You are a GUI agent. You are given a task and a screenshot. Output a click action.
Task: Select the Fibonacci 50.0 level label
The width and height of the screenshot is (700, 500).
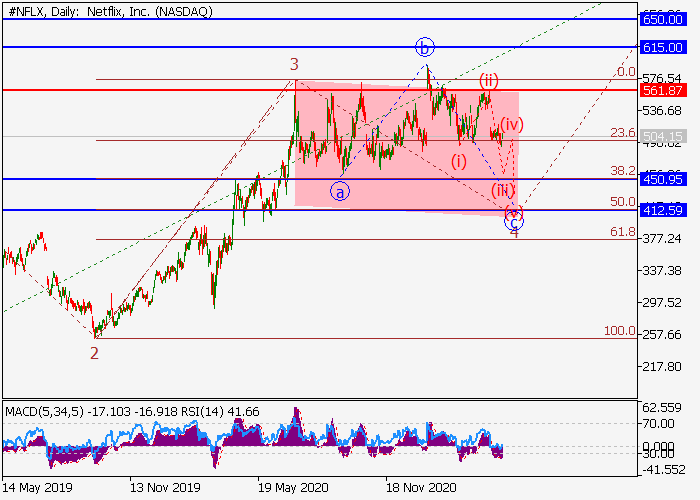coord(623,202)
